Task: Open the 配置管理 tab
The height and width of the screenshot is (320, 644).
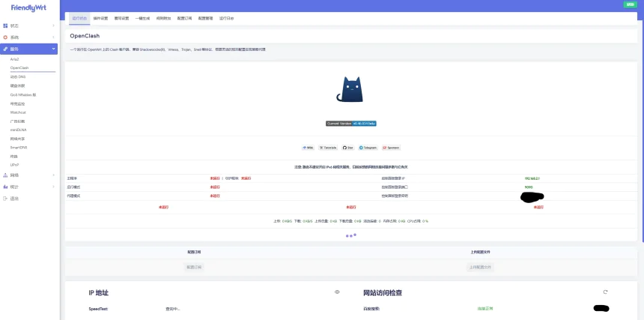Action: click(x=204, y=17)
